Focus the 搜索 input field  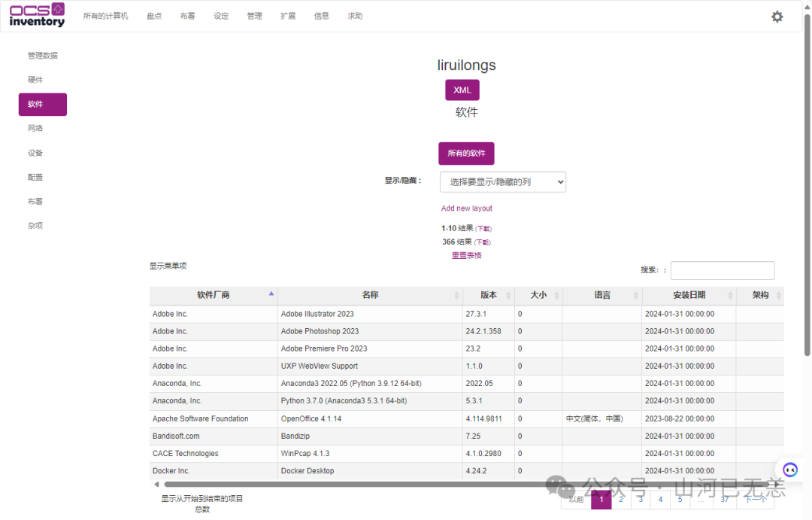(x=723, y=271)
